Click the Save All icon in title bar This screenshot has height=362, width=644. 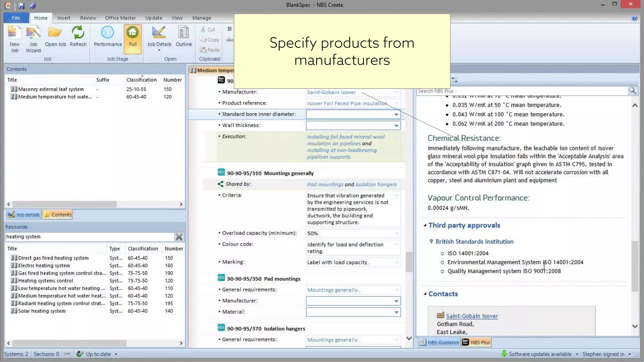pos(32,5)
